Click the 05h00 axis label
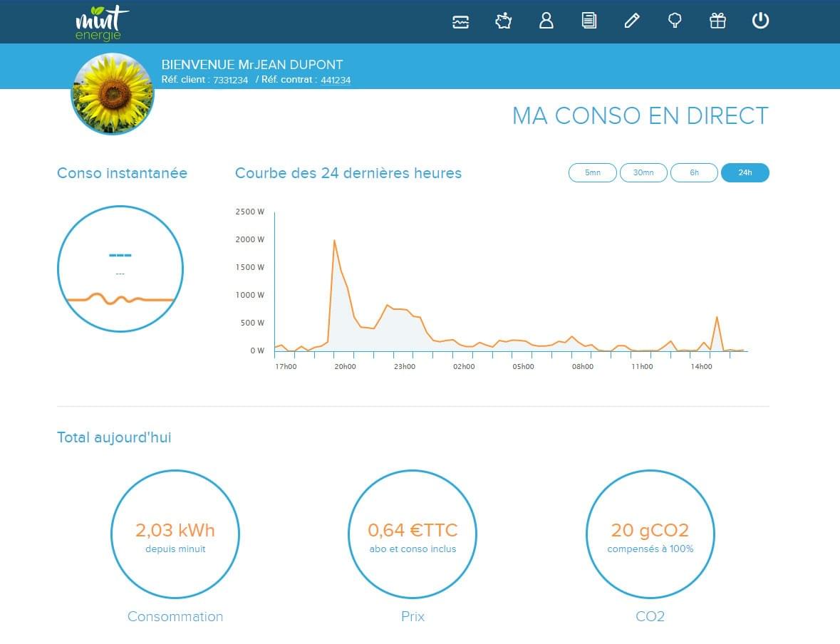 coord(524,366)
